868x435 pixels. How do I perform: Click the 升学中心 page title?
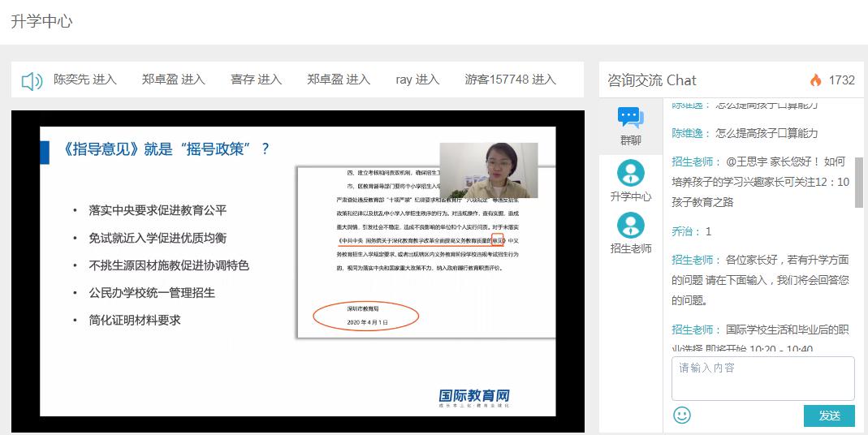(x=41, y=22)
